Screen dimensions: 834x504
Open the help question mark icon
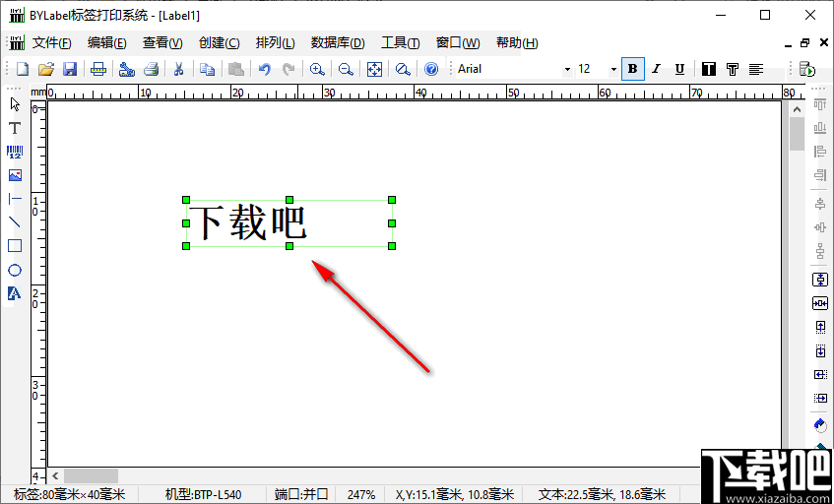(x=431, y=69)
